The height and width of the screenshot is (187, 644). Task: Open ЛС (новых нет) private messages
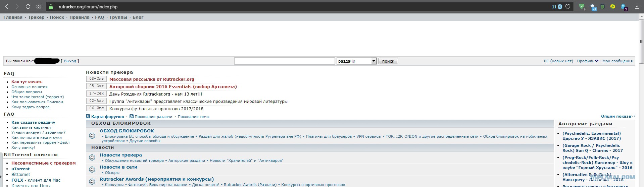coord(558,61)
